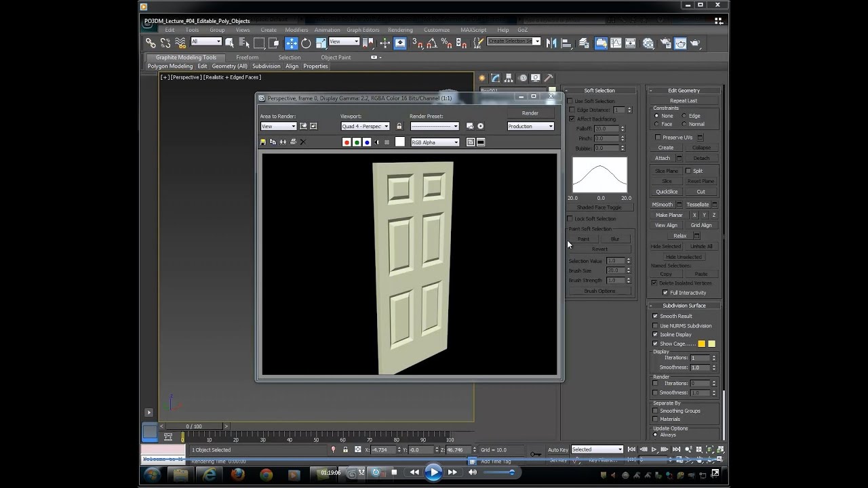The height and width of the screenshot is (488, 868).
Task: Click the X coordinate input field
Action: click(384, 449)
